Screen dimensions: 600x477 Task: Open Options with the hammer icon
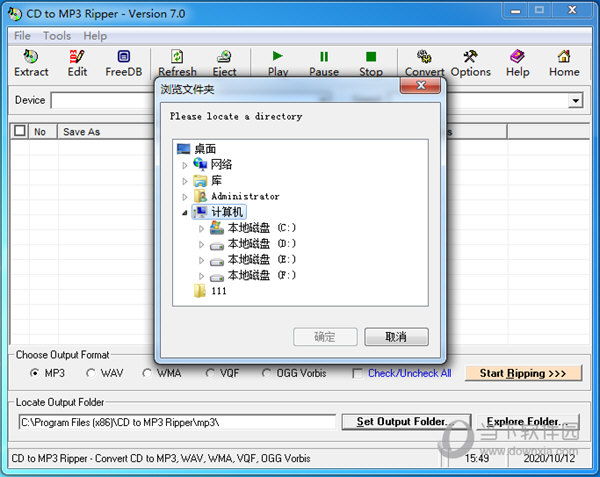click(470, 57)
